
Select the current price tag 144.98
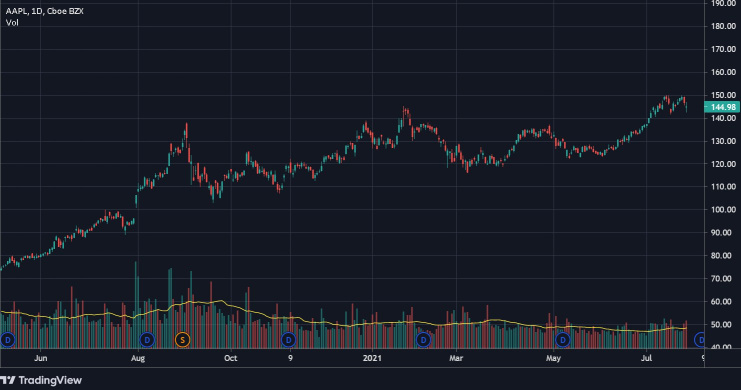722,107
